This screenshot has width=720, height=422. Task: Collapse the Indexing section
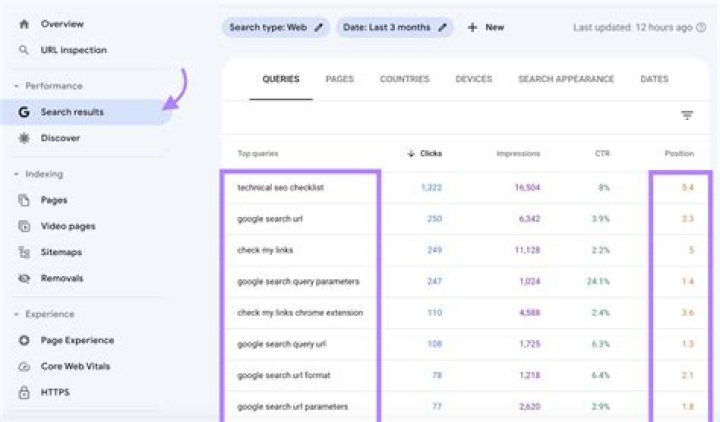(x=17, y=174)
